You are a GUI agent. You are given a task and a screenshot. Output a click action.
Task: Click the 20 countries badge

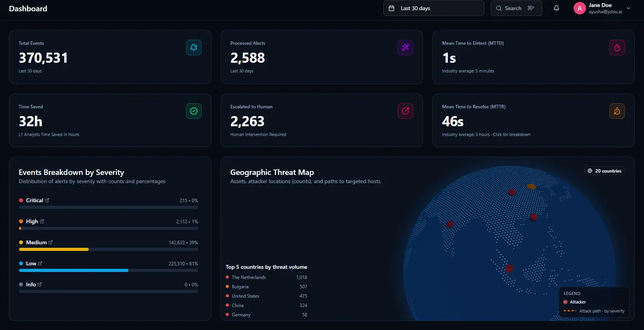coord(604,171)
